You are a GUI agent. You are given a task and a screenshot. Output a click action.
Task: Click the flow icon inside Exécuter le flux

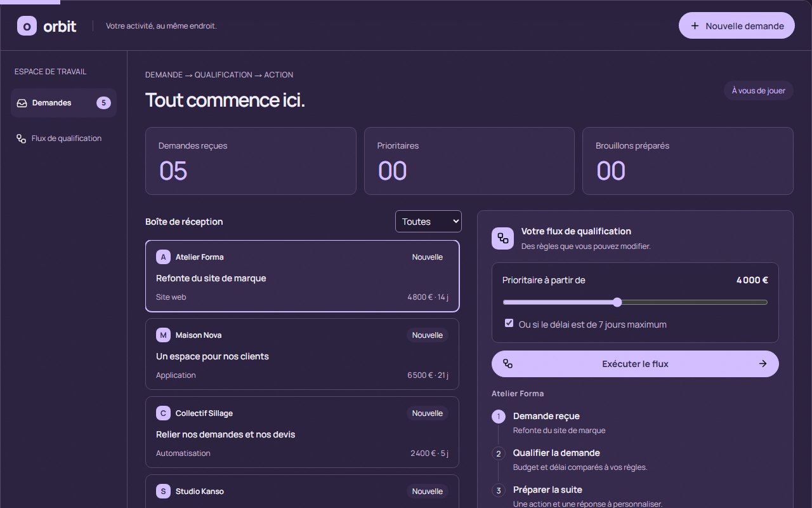coord(507,364)
